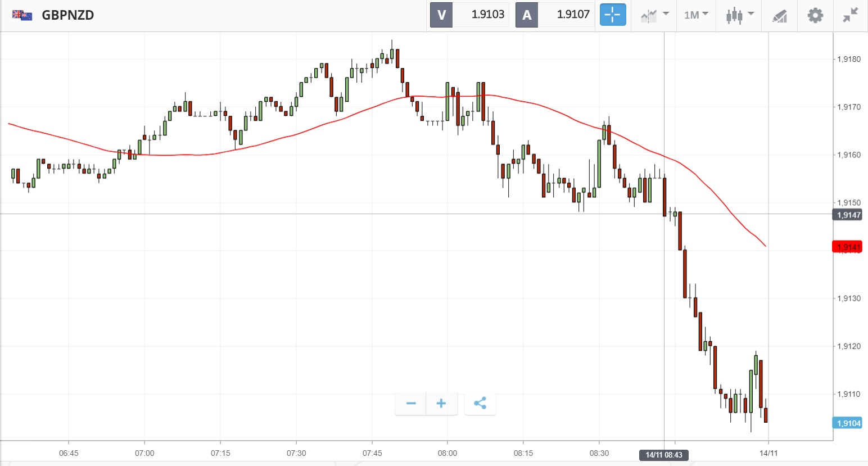Image resolution: width=868 pixels, height=466 pixels.
Task: Click the 14/11 08:43 time marker
Action: [x=664, y=455]
